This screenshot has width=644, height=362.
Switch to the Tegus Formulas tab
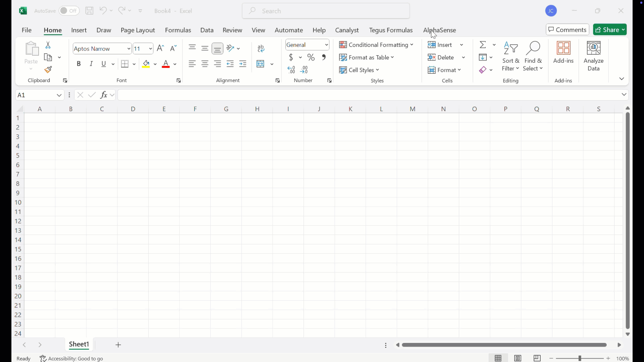[x=391, y=30]
